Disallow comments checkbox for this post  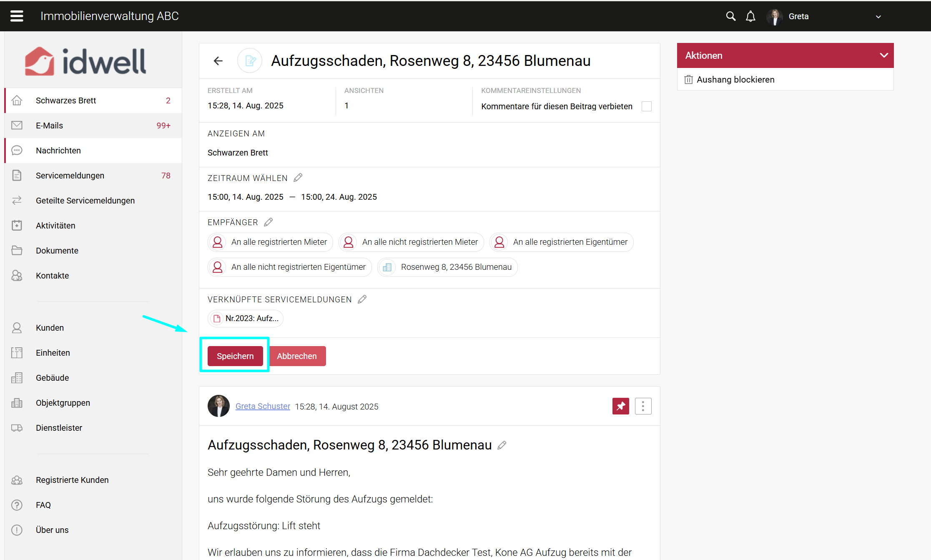pos(647,106)
